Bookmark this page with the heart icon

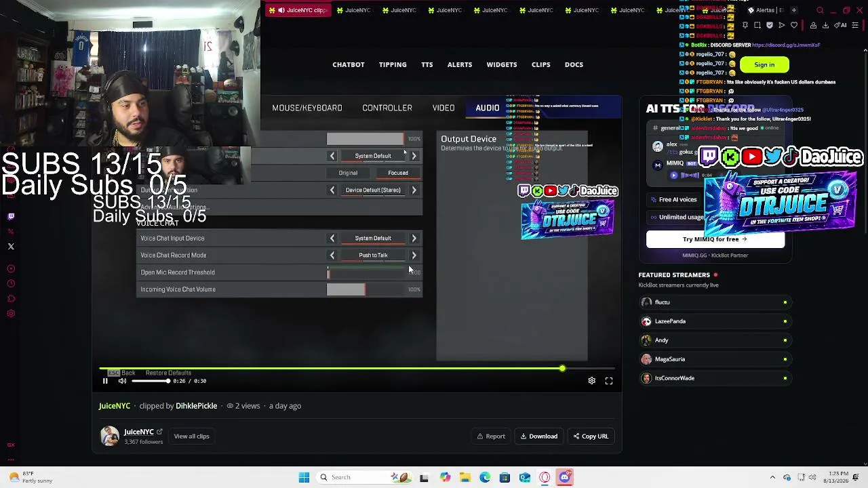point(794,26)
